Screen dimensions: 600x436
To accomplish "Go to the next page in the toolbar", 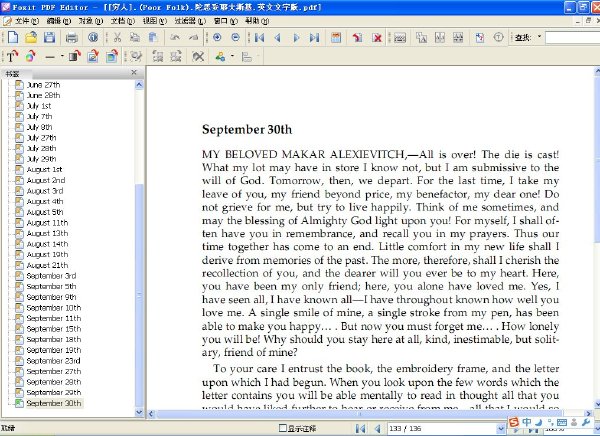I will pos(296,38).
